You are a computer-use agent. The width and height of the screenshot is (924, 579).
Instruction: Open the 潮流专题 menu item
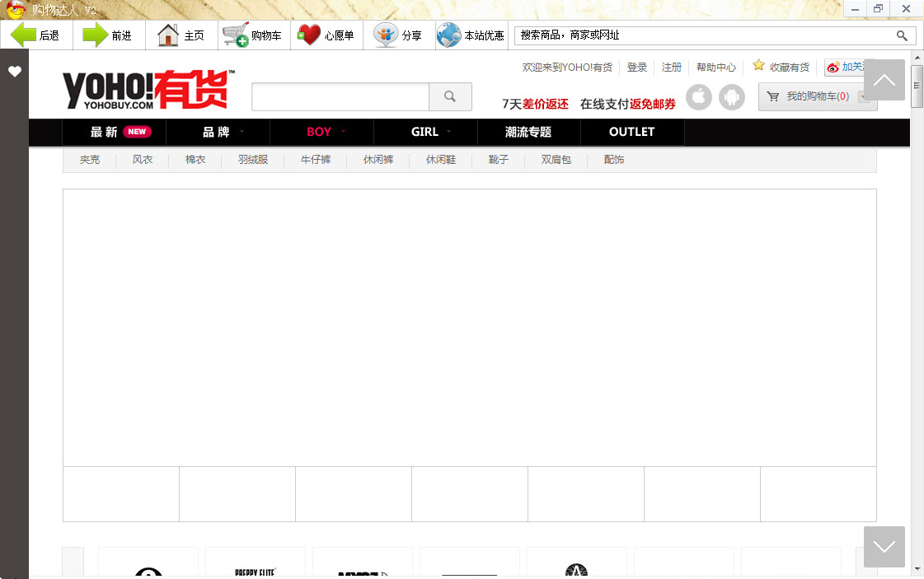(x=528, y=132)
